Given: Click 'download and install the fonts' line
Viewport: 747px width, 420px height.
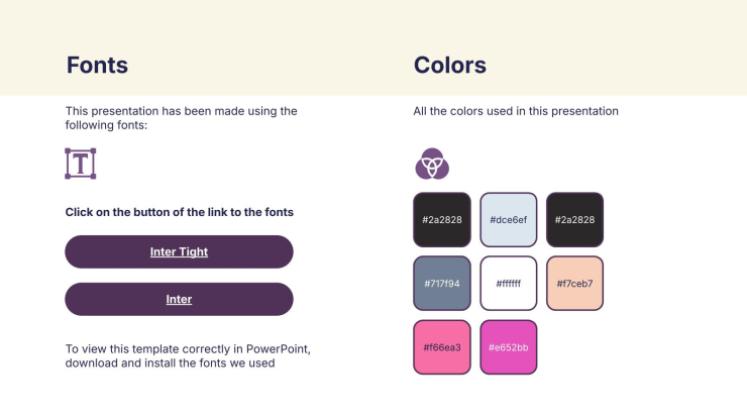Looking at the screenshot, I should [170, 363].
